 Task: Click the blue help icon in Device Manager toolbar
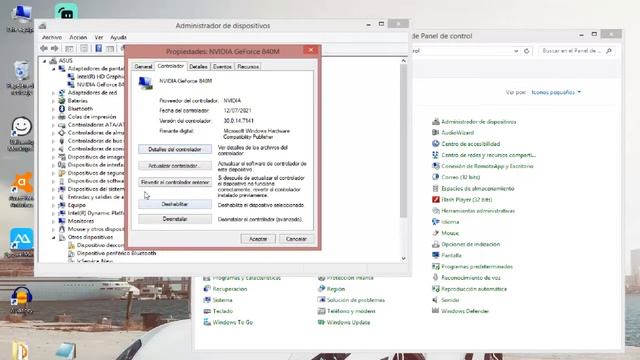coord(98,49)
